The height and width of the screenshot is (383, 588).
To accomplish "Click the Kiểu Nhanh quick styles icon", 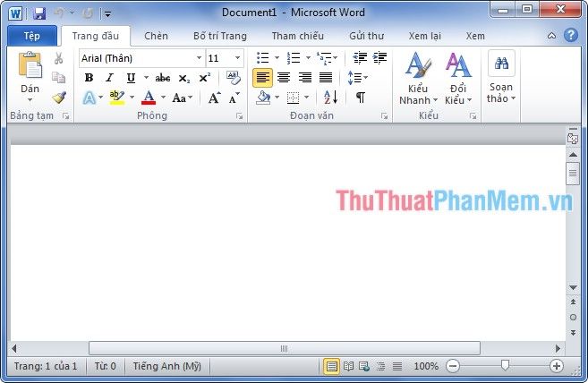I will tap(418, 65).
